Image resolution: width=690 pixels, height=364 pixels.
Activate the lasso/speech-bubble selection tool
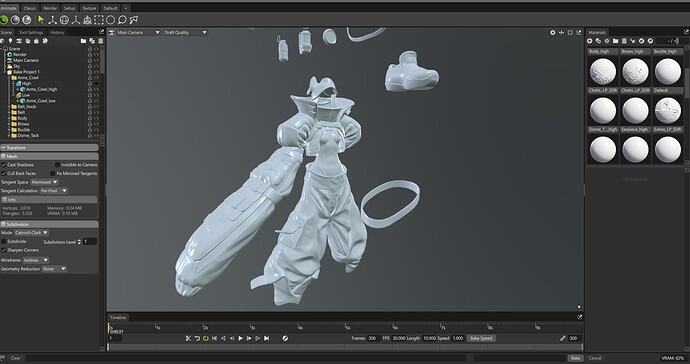coord(122,20)
